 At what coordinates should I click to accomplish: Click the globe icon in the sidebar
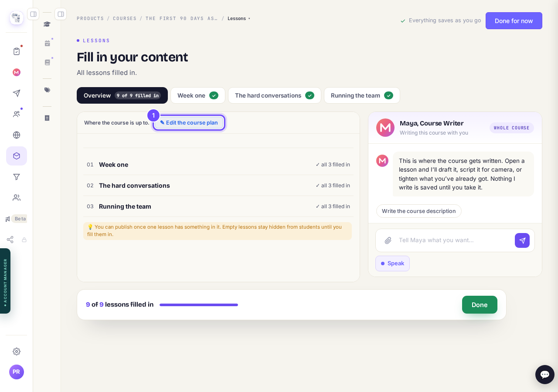[x=17, y=135]
